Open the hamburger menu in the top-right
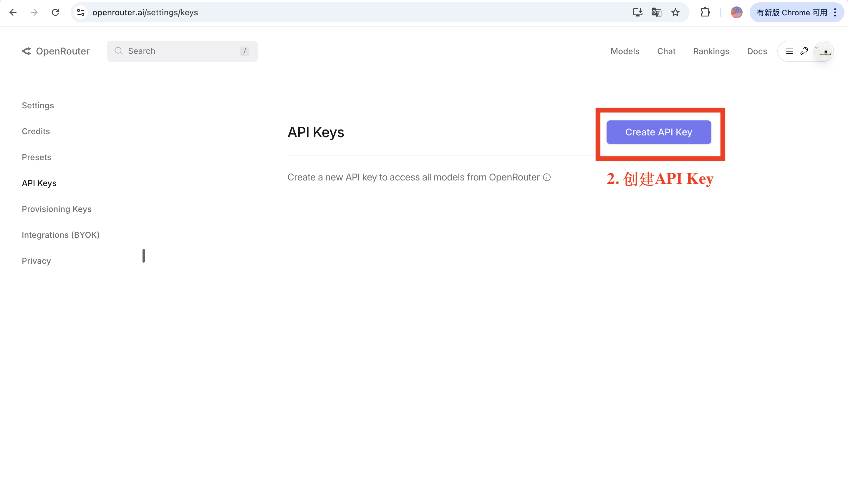Image resolution: width=848 pixels, height=504 pixels. (x=790, y=51)
